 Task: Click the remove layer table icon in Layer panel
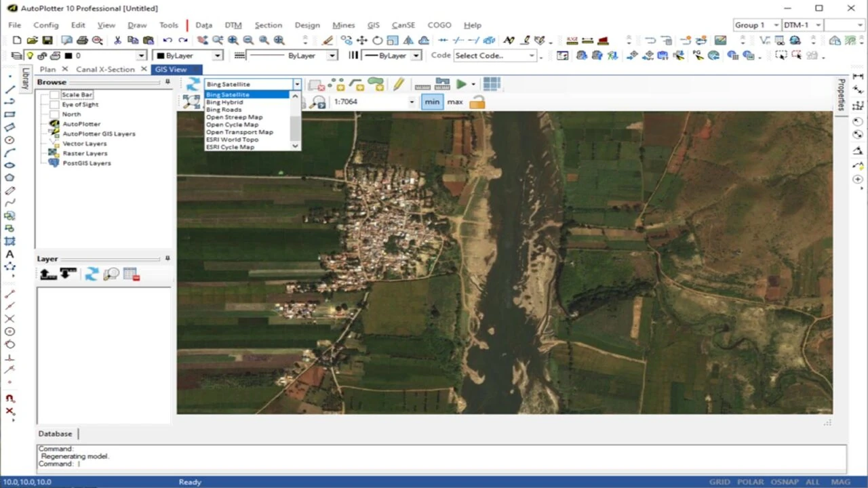(x=132, y=274)
